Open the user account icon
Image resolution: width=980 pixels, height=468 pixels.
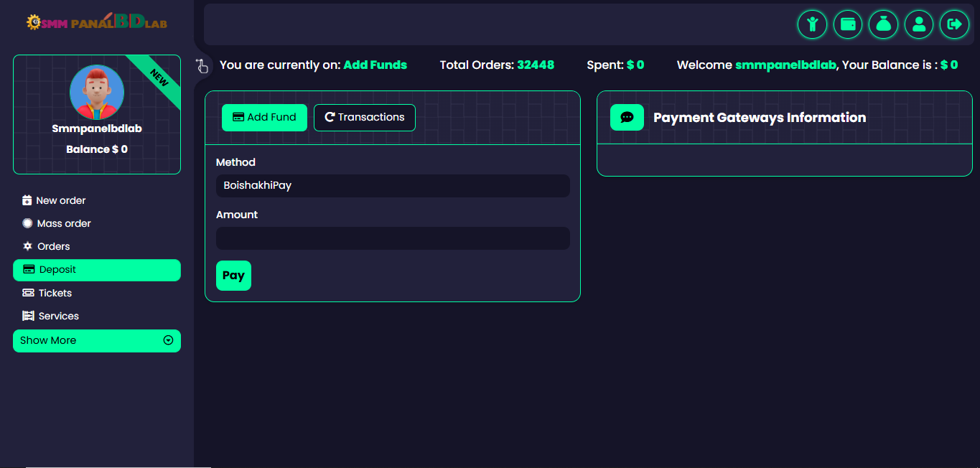(x=918, y=24)
